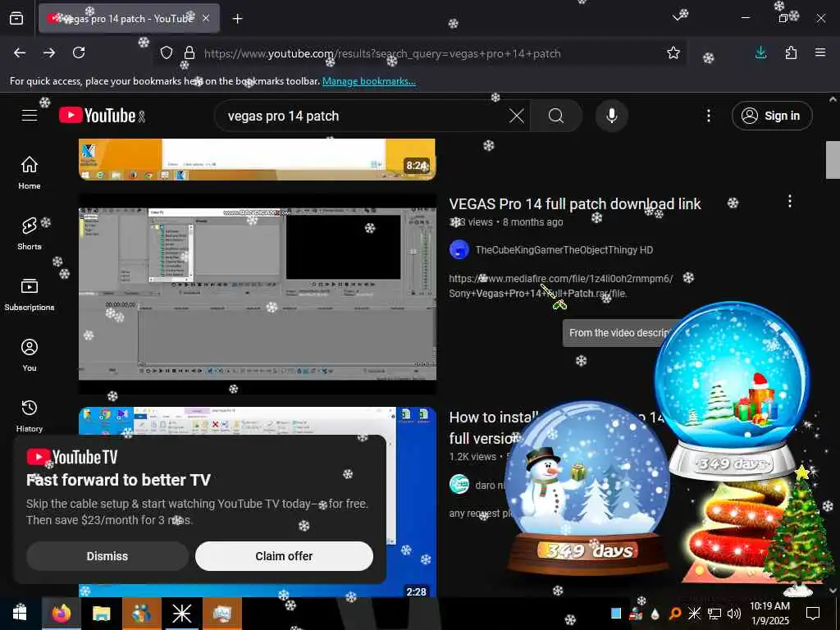Image resolution: width=840 pixels, height=630 pixels.
Task: Close the vegas pro 14 patch tab
Action: pos(206,18)
